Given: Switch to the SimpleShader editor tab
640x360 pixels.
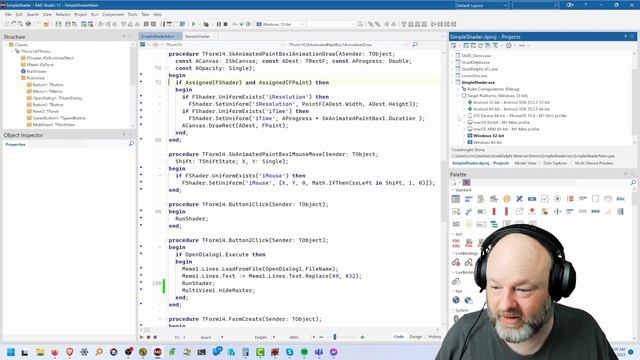Looking at the screenshot, I should (198, 36).
